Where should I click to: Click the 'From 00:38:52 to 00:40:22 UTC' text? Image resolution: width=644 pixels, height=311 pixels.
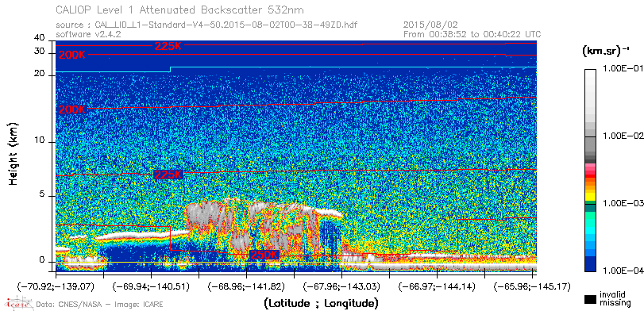pyautogui.click(x=472, y=34)
